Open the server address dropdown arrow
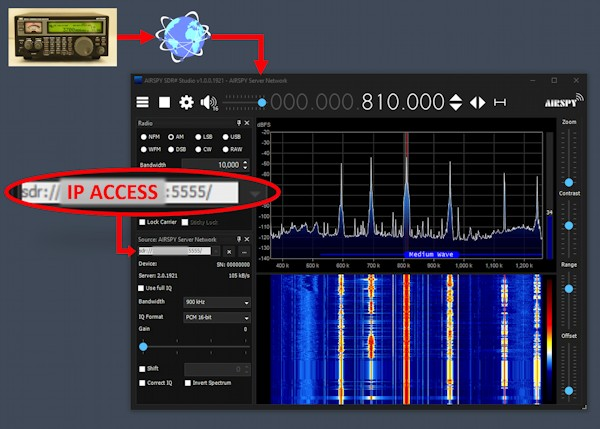This screenshot has width=600, height=429. pos(257,193)
